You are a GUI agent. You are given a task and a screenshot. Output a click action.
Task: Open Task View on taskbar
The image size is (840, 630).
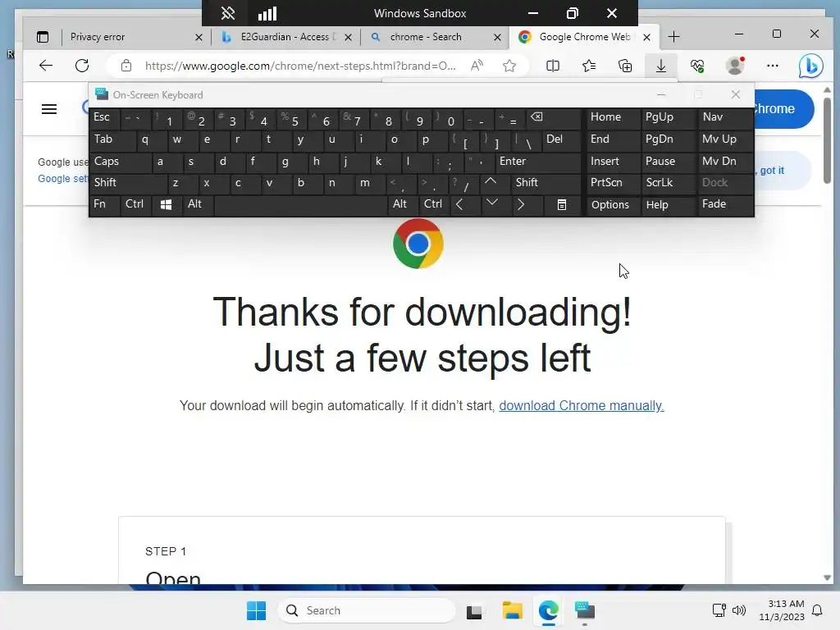[x=474, y=611]
